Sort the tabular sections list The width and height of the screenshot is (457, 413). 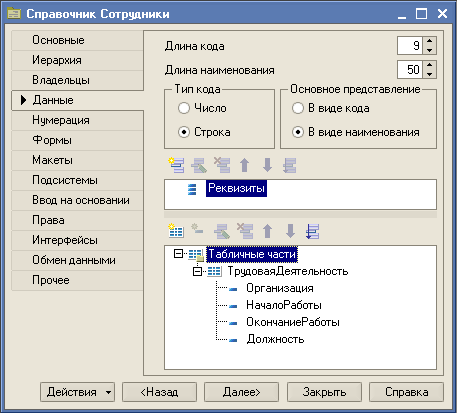tap(312, 231)
